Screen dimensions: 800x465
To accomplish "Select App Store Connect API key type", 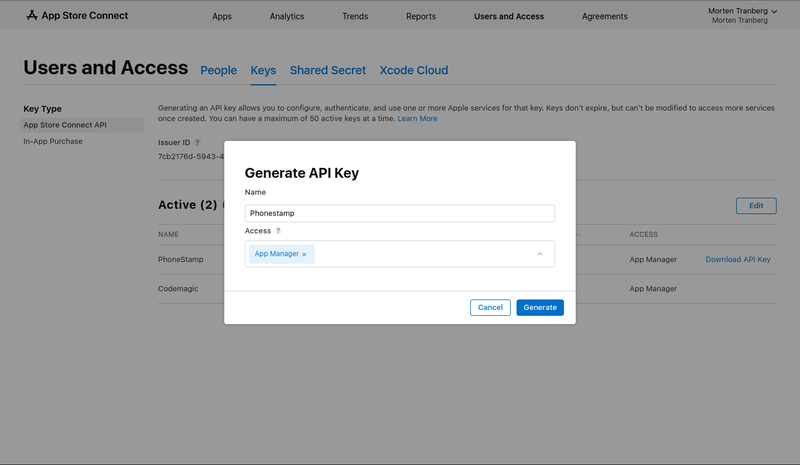I will pos(82,125).
